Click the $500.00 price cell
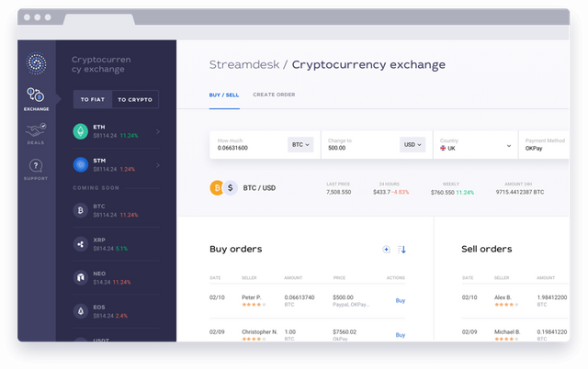588x369 pixels. coord(343,297)
